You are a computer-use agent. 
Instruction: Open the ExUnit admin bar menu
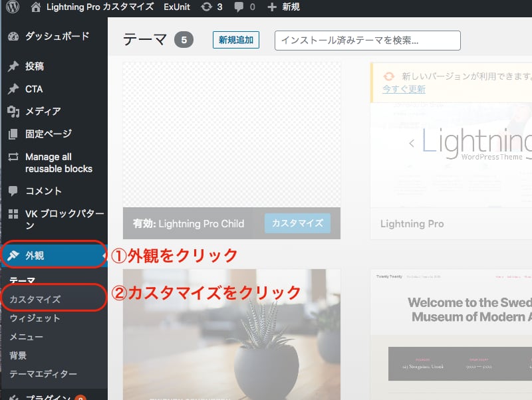click(x=177, y=7)
